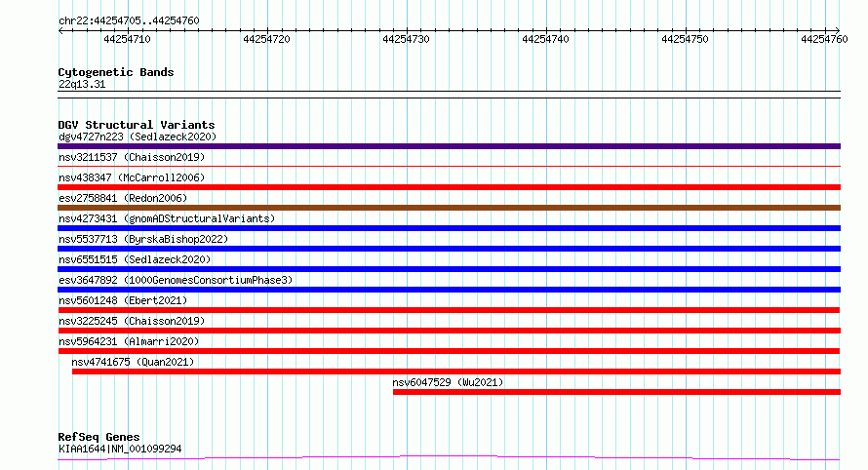The width and height of the screenshot is (868, 470).
Task: Click the left arrowhead of the ruler
Action: tap(60, 31)
